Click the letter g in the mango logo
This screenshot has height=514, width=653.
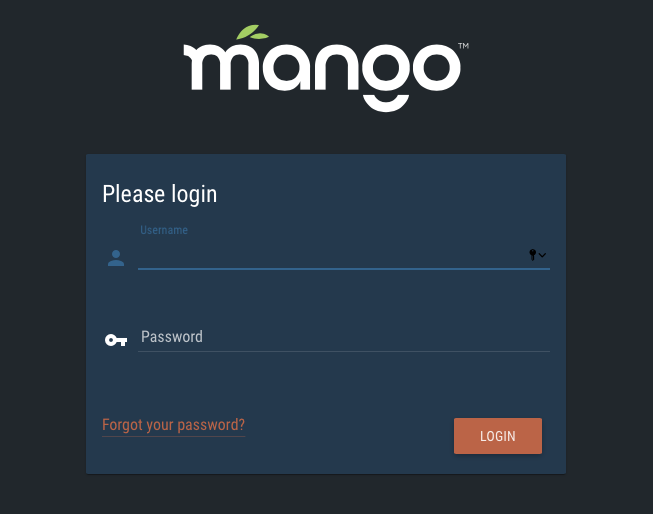click(x=386, y=77)
